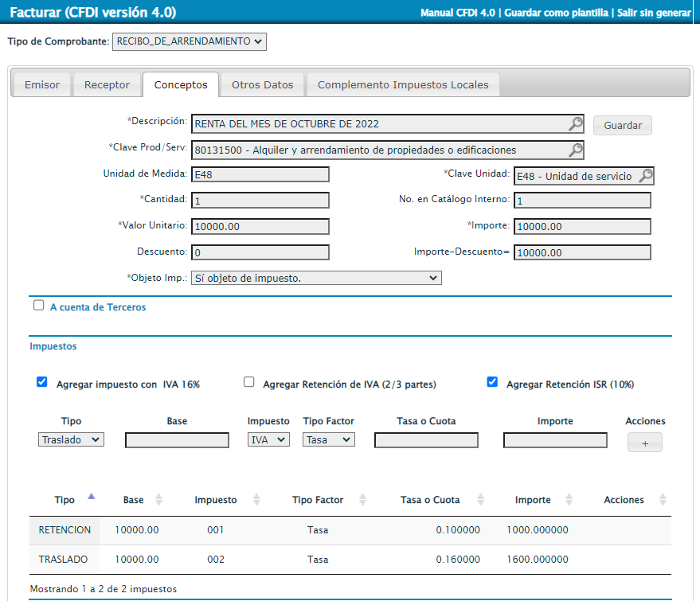
Task: Click the Guardar button
Action: coord(623,126)
